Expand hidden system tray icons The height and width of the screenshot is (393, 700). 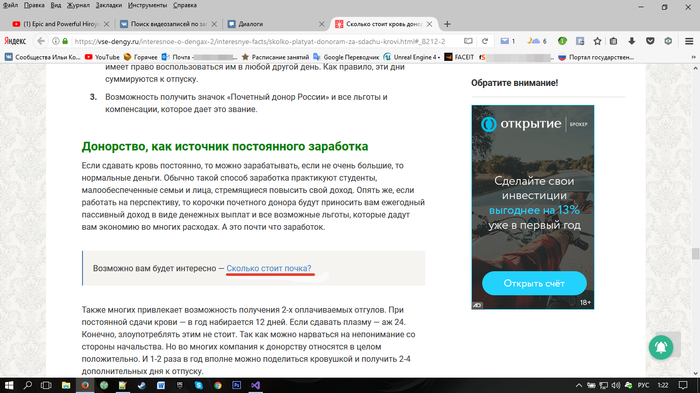(x=579, y=385)
